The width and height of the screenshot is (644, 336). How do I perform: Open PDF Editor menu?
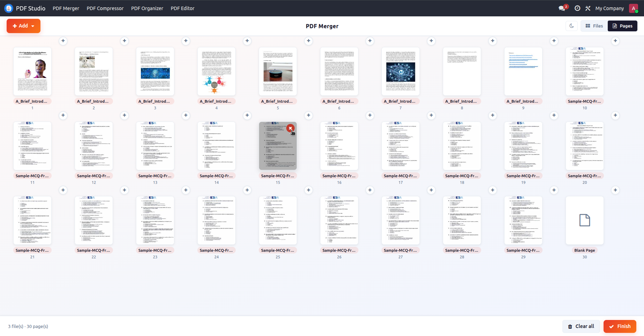click(x=182, y=8)
